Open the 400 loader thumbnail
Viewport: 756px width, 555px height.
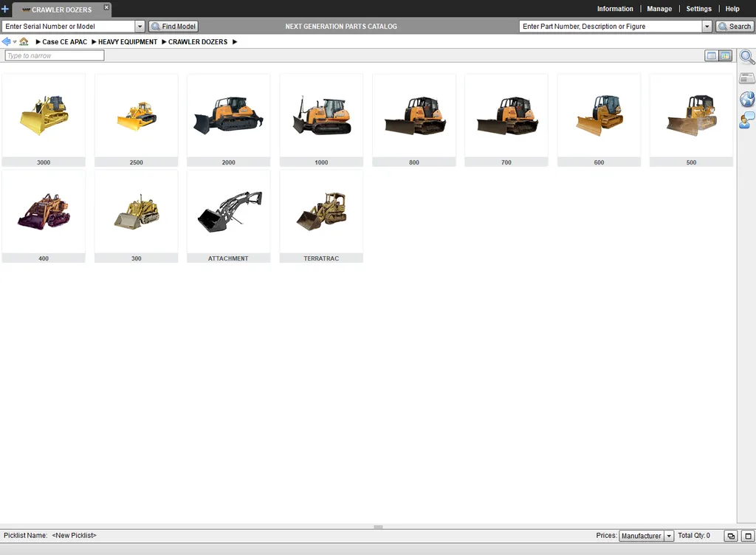(44, 216)
